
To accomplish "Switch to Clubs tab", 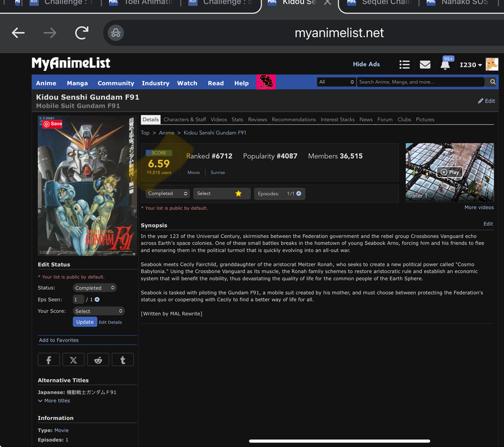I will point(404,120).
